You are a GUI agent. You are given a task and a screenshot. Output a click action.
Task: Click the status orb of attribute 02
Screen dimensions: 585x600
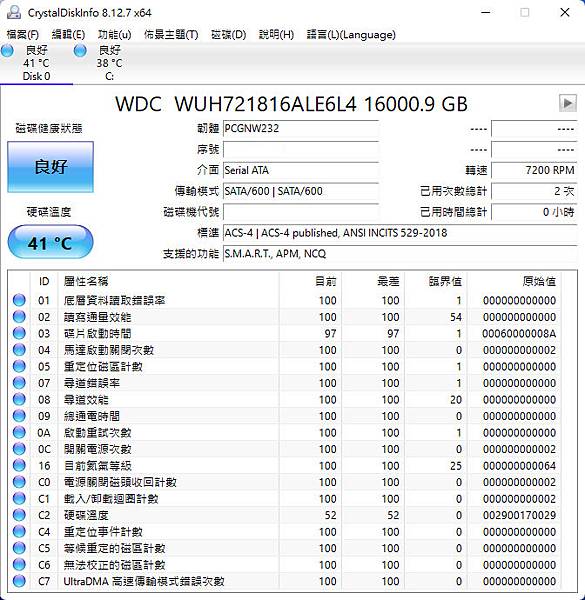[x=19, y=317]
